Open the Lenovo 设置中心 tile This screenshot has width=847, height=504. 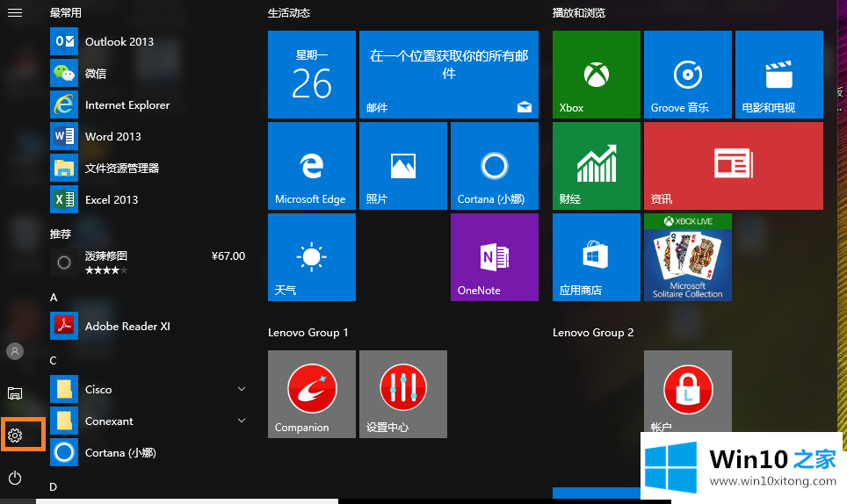(403, 394)
